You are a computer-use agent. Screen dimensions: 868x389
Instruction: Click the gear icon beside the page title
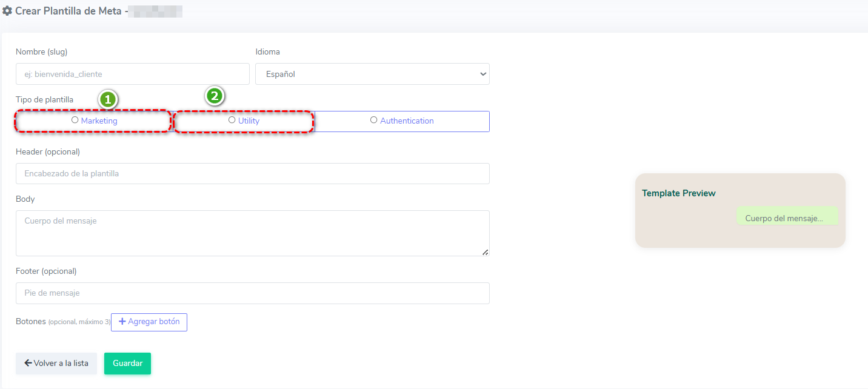[7, 11]
